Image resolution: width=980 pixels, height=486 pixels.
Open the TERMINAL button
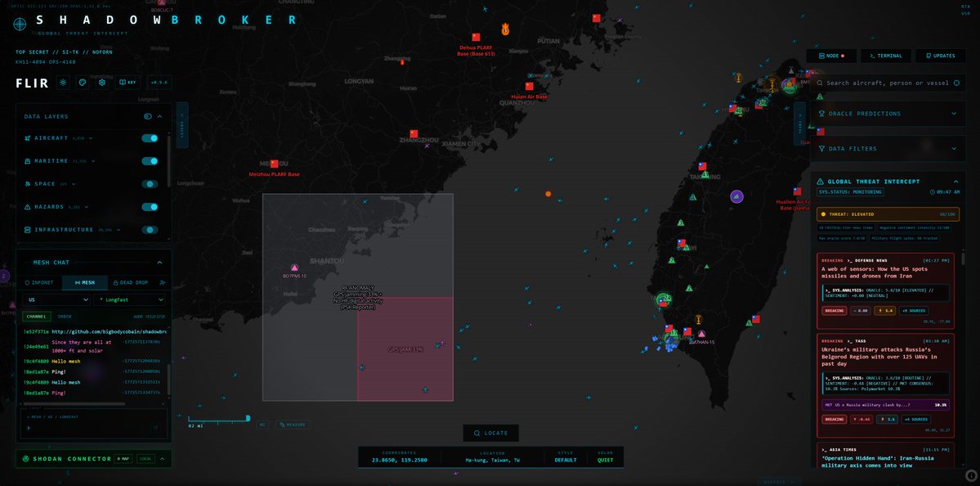pyautogui.click(x=886, y=56)
